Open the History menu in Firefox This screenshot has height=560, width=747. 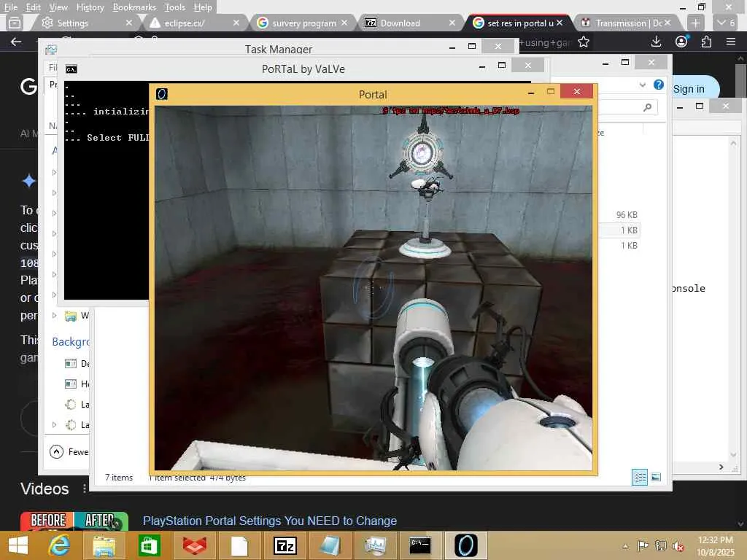click(90, 7)
